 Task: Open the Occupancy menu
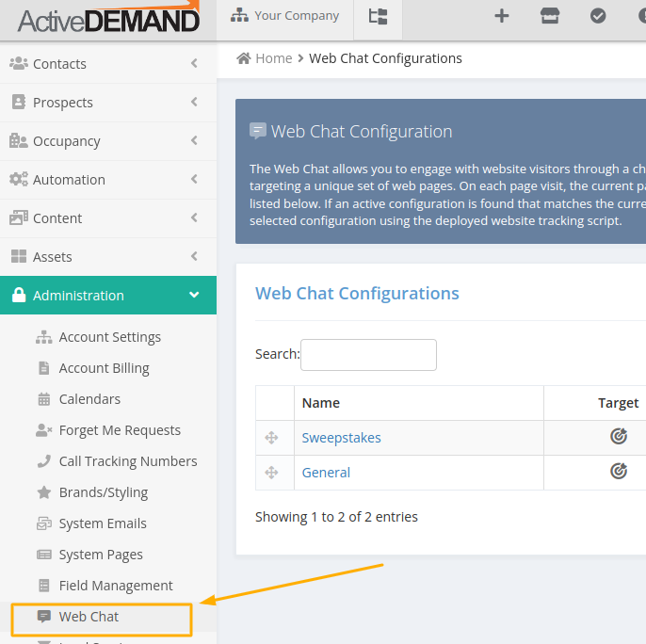pyautogui.click(x=108, y=141)
